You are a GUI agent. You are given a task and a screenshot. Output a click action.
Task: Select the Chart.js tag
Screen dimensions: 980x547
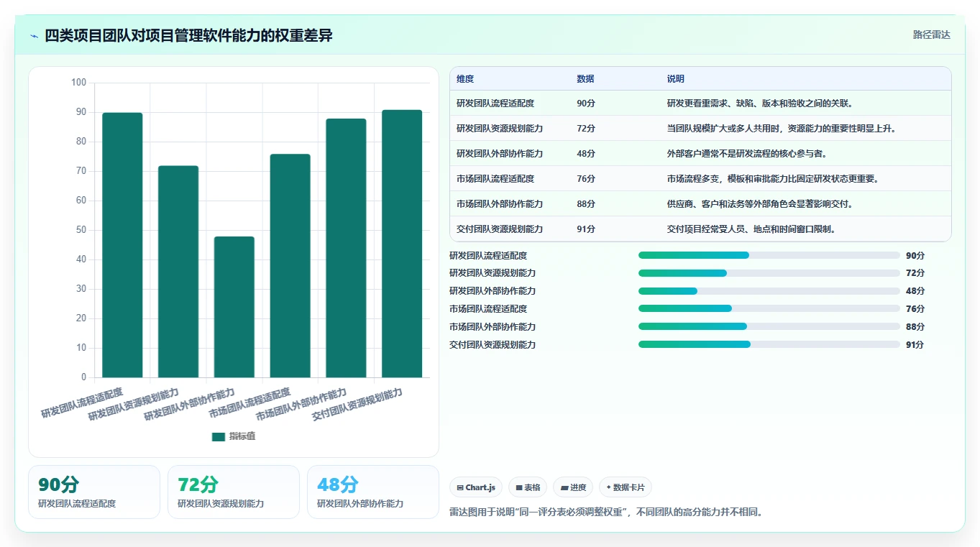point(476,487)
